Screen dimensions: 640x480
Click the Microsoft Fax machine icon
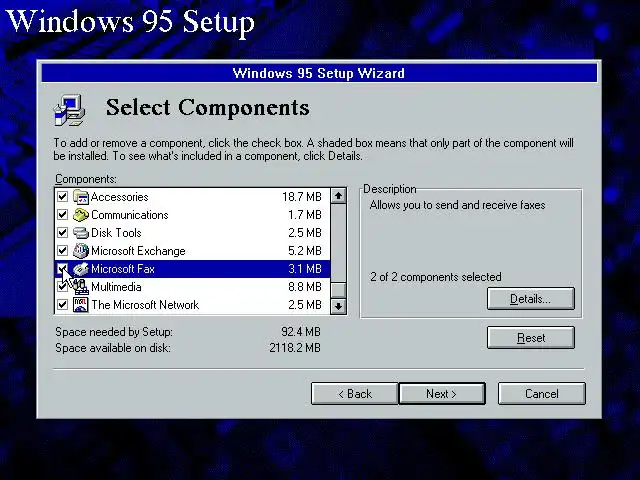tap(81, 269)
